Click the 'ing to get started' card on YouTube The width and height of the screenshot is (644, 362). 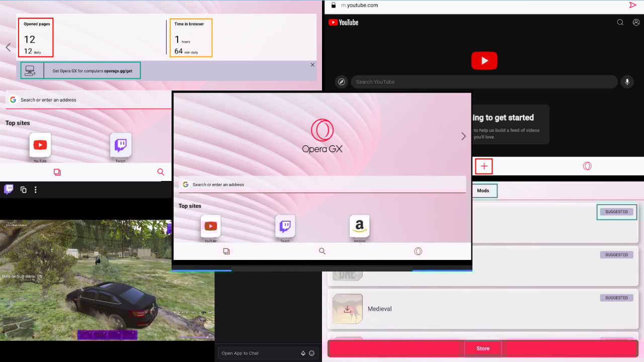[511, 125]
